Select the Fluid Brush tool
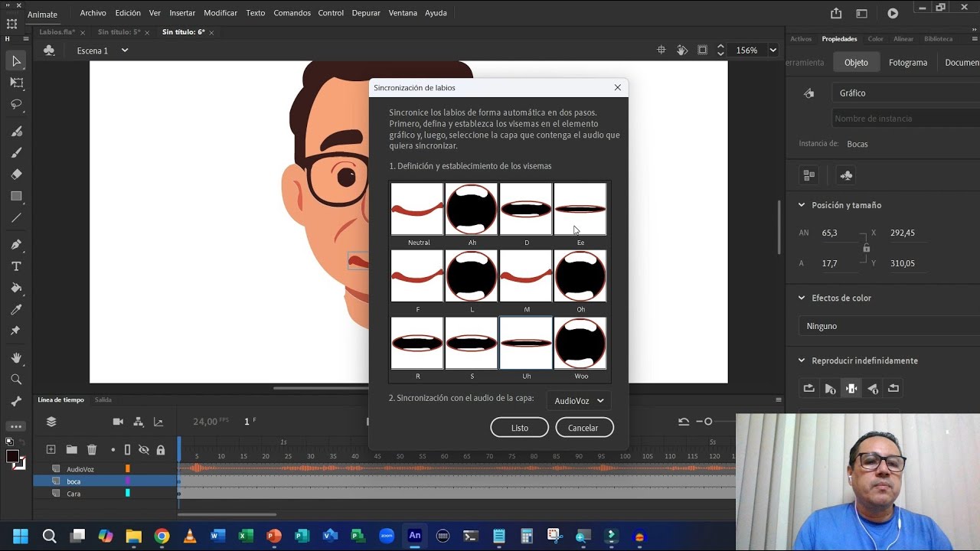Viewport: 980px width, 551px height. 16,131
